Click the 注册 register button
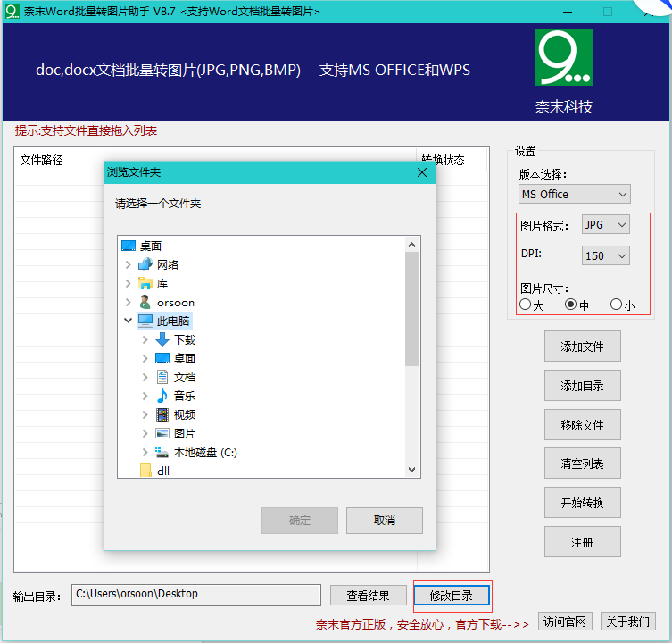 coord(583,542)
